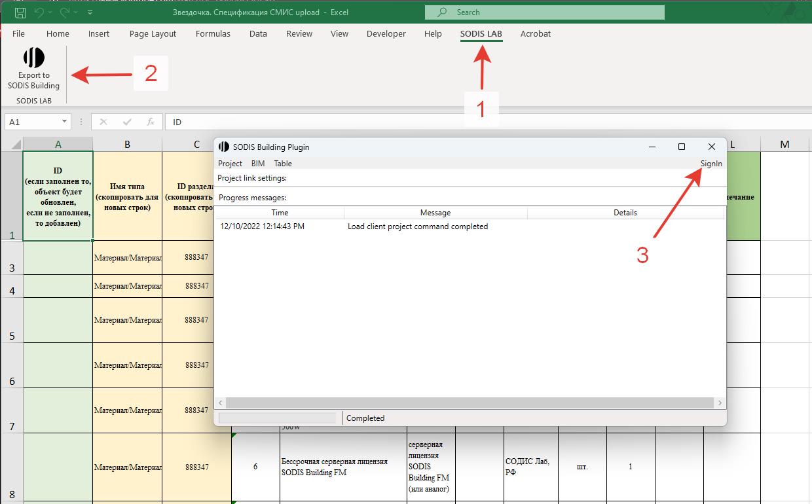The width and height of the screenshot is (812, 504).
Task: Click the SODIS Building Plugin logo icon
Action: 224,147
